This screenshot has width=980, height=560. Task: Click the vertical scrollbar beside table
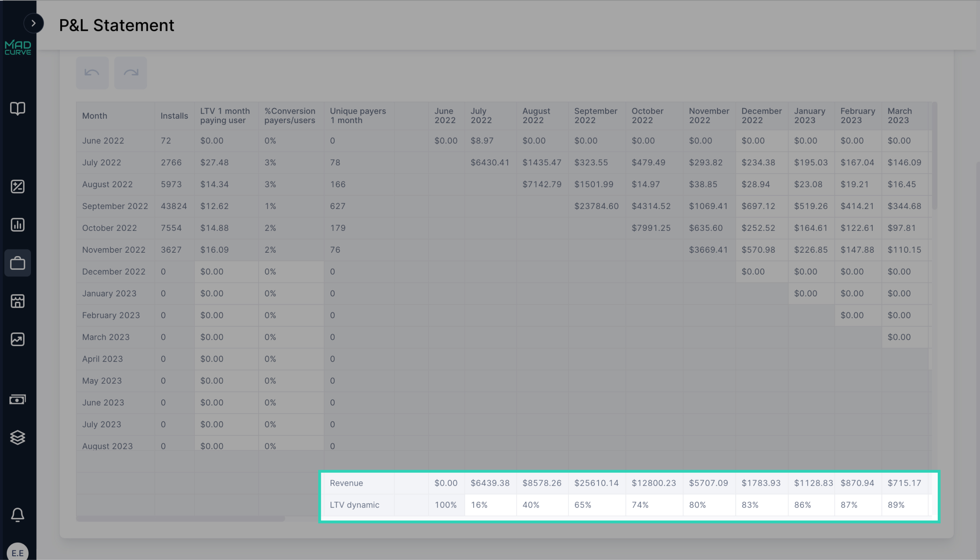pos(934,156)
